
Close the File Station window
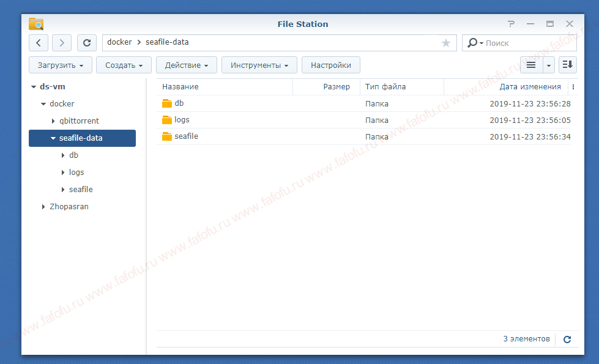coord(569,24)
